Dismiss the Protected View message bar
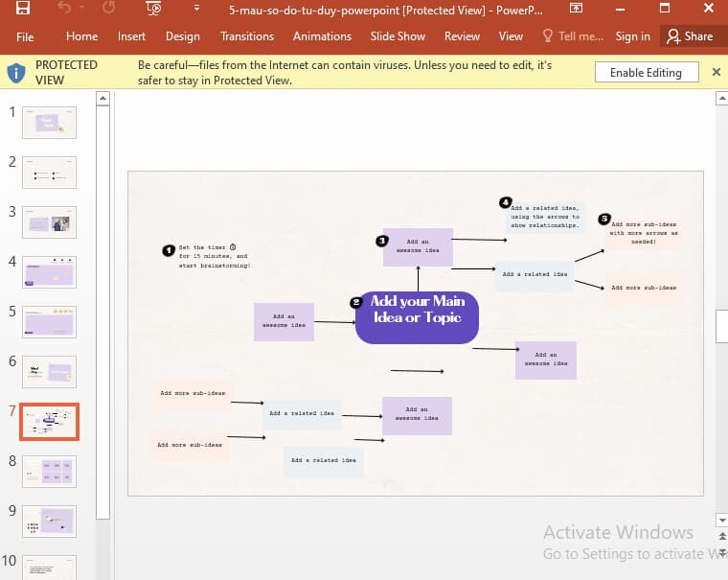Image resolution: width=728 pixels, height=580 pixels. point(717,72)
